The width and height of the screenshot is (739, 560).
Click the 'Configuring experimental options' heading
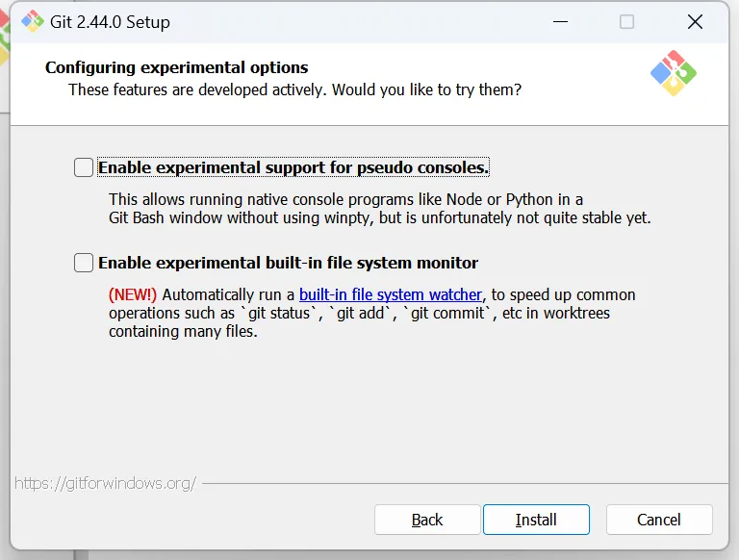click(176, 67)
